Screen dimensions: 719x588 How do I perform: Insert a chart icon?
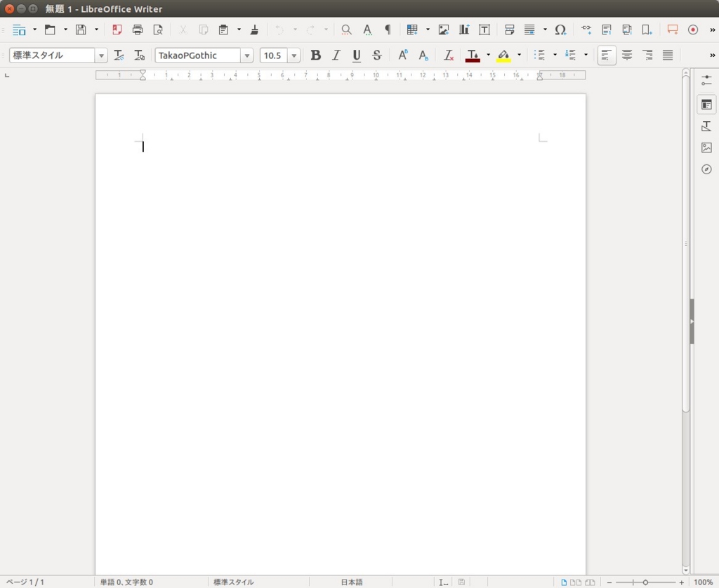464,30
